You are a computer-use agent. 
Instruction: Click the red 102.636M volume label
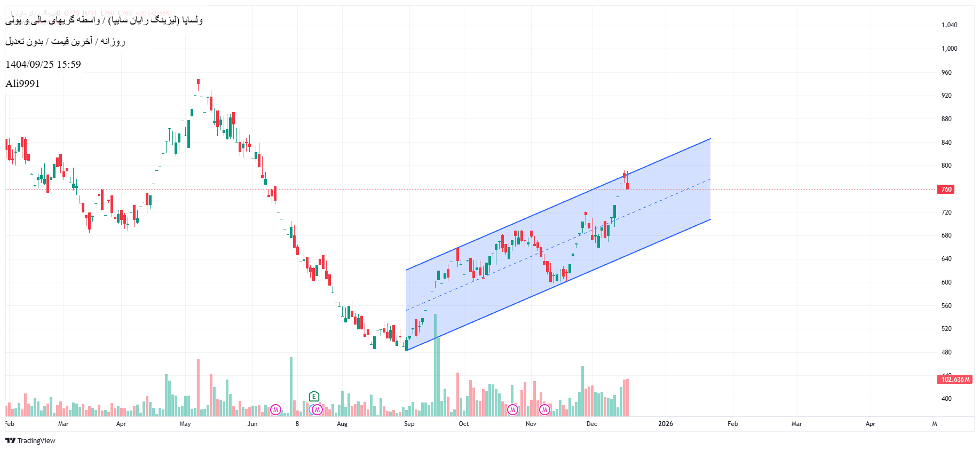click(x=955, y=380)
